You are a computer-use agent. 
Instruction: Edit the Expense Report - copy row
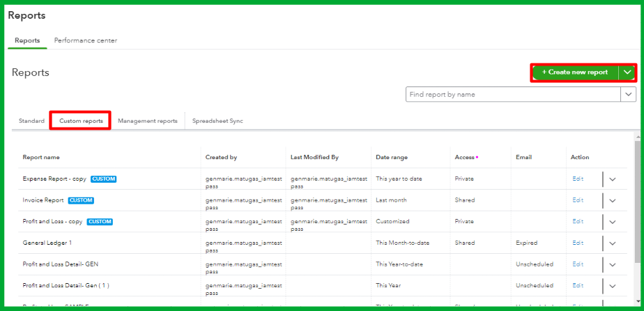[x=578, y=179]
